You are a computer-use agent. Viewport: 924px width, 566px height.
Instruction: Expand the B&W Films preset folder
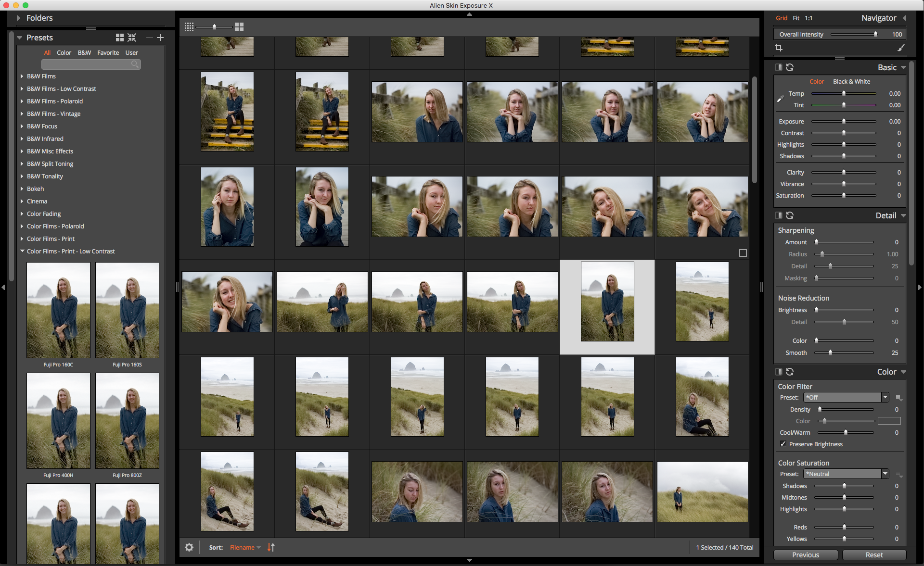pyautogui.click(x=22, y=76)
